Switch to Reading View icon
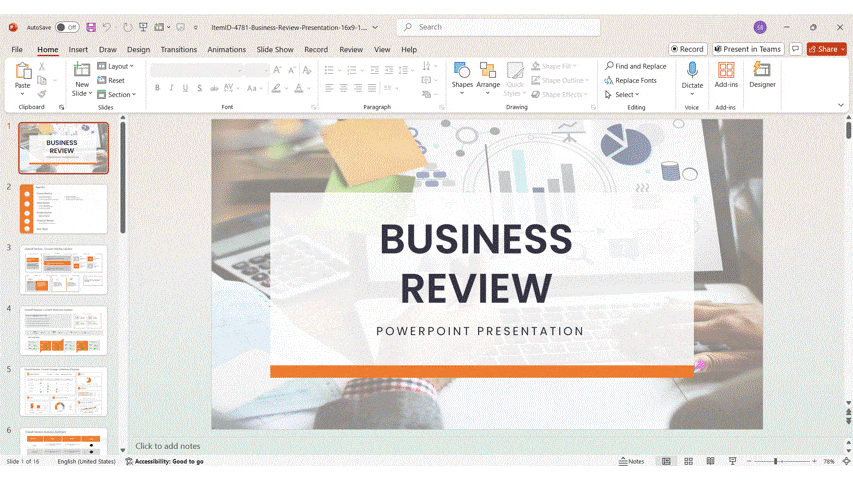The width and height of the screenshot is (853, 480). tap(710, 461)
